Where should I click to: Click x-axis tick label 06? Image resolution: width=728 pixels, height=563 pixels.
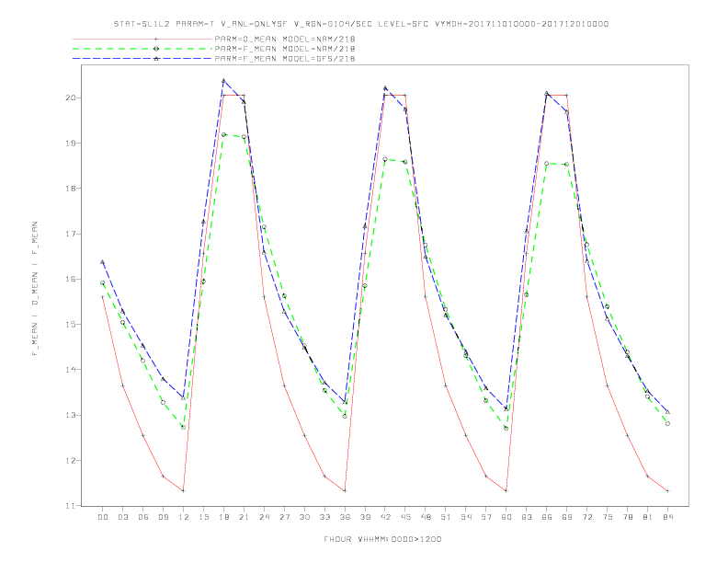click(x=143, y=517)
